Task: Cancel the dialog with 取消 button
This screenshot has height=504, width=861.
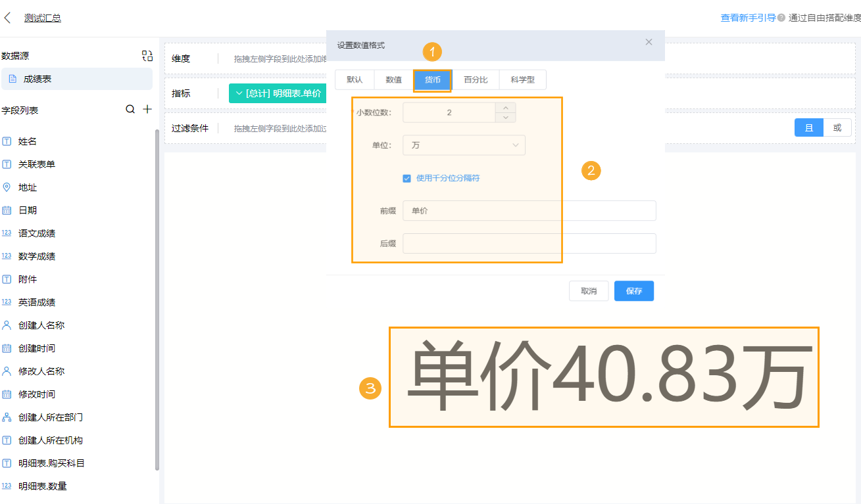Action: tap(589, 290)
